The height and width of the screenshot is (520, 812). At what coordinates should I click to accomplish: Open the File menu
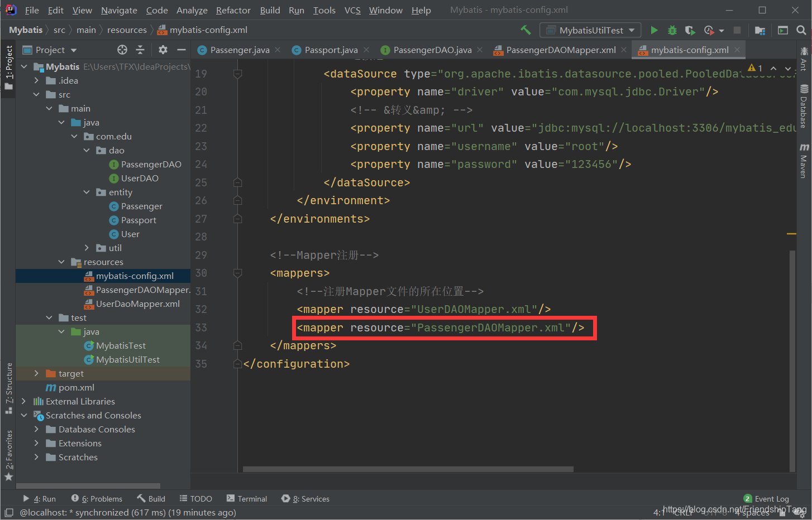[x=32, y=10]
